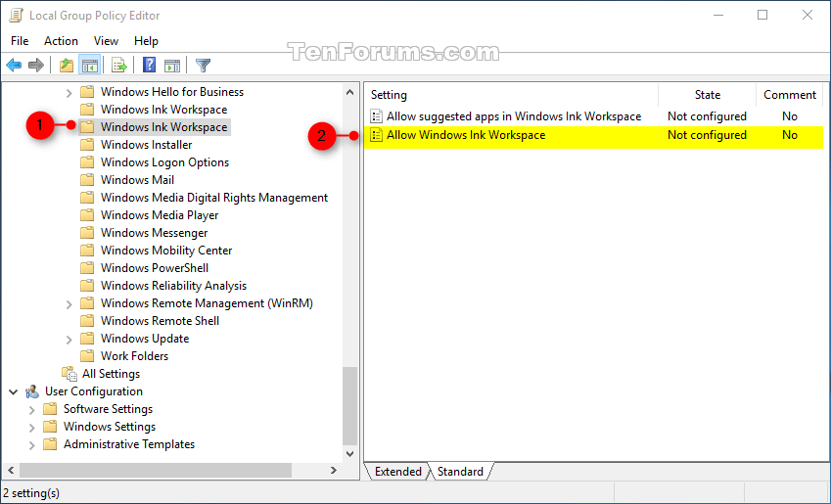Image resolution: width=831 pixels, height=504 pixels.
Task: Select the Windows Update tree label
Action: [145, 338]
